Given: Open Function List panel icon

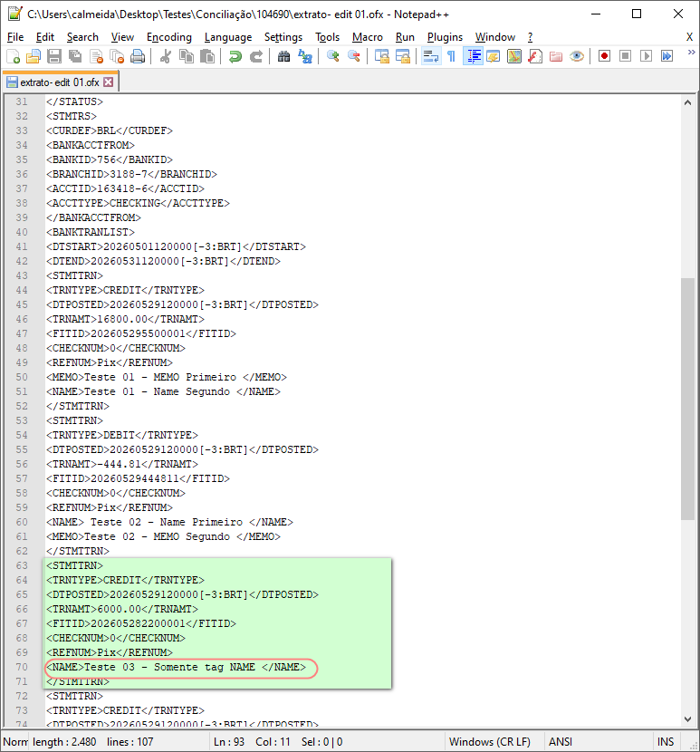Looking at the screenshot, I should click(x=535, y=56).
